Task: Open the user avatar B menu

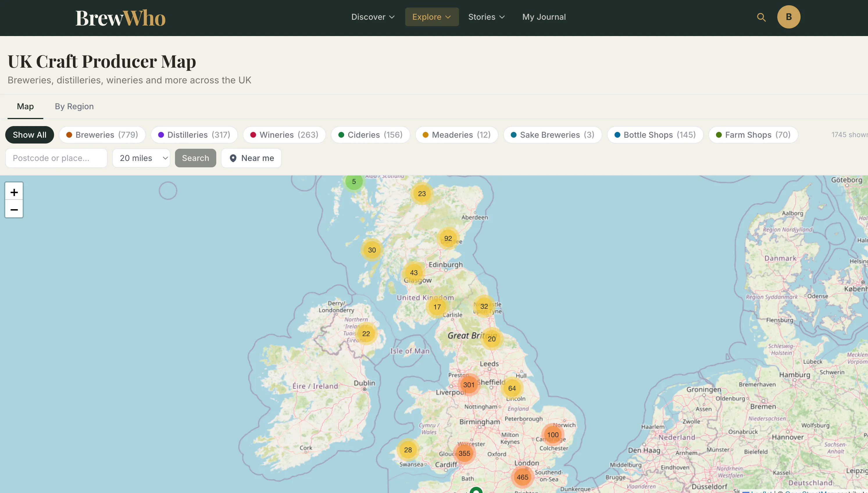Action: [789, 17]
